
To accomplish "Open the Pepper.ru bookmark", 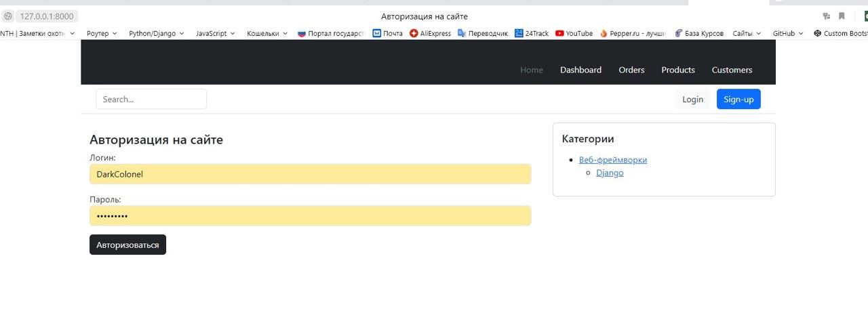I will coord(633,33).
